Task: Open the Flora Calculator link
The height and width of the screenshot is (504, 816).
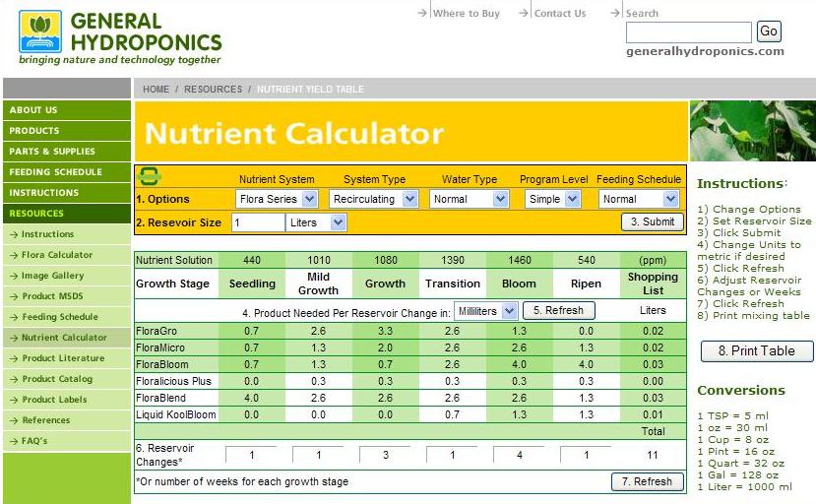Action: click(57, 255)
